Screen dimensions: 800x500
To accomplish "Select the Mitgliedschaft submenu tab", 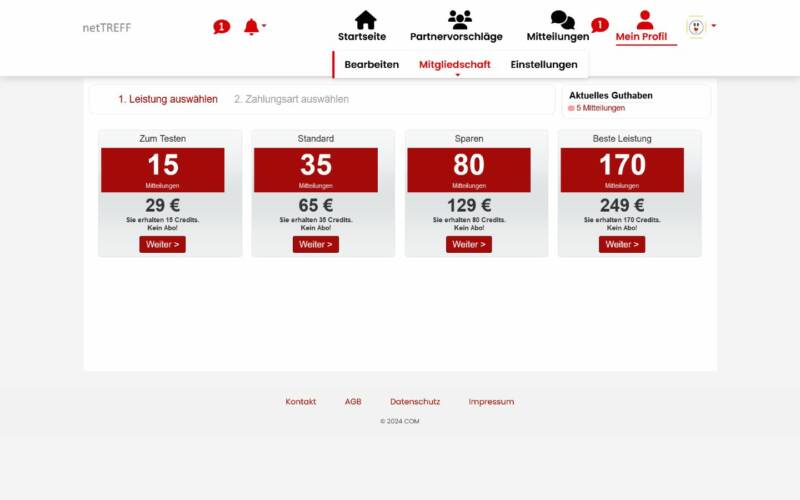I will coord(455,65).
